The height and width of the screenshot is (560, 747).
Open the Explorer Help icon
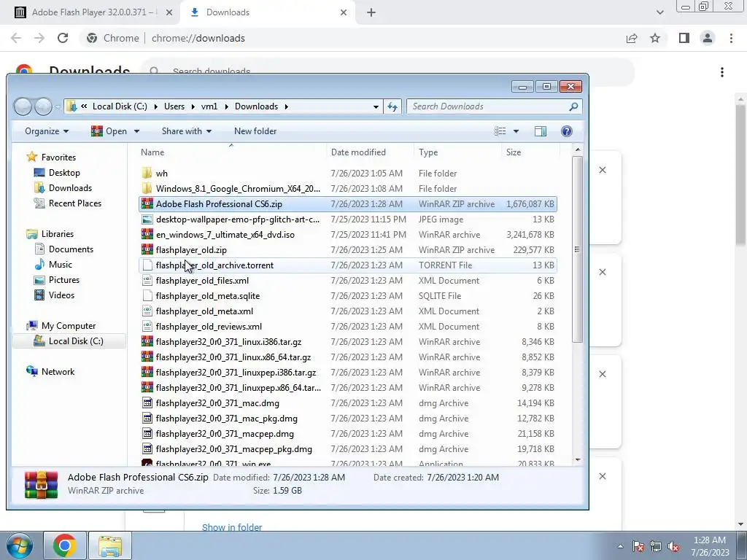(566, 131)
